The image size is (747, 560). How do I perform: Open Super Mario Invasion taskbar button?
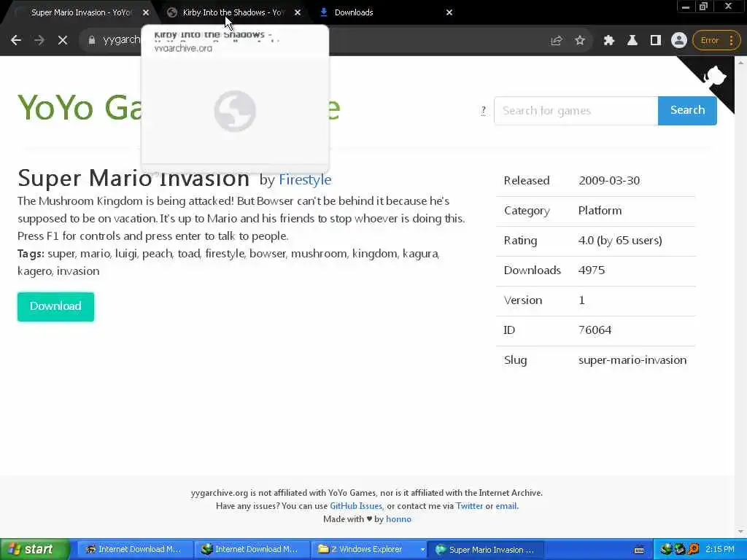[486, 550]
